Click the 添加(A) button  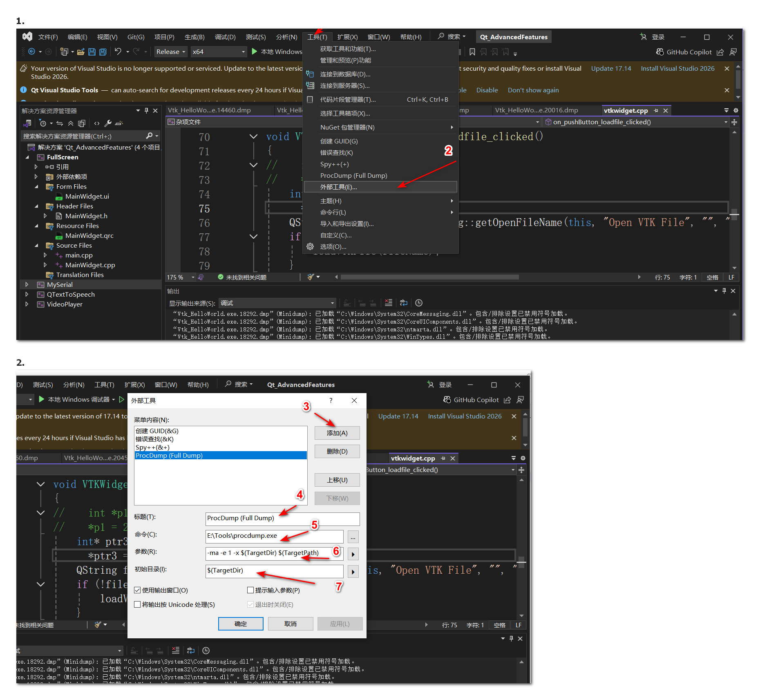point(337,433)
